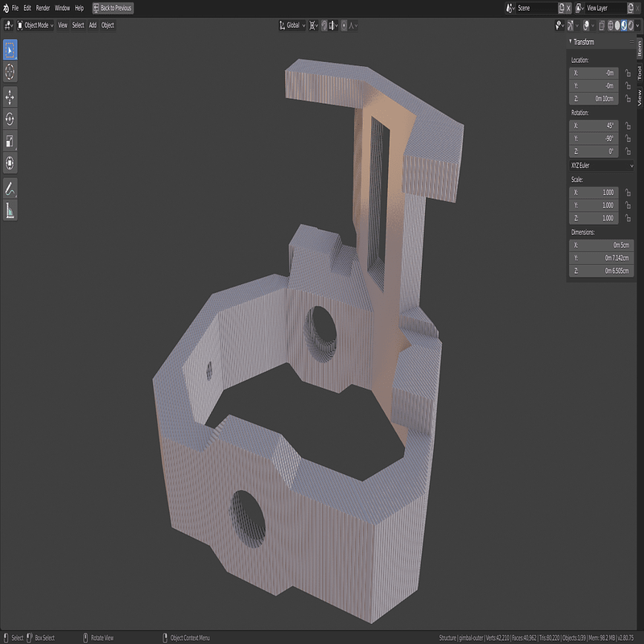Select the Scale tool
This screenshot has width=644, height=644.
(x=10, y=141)
